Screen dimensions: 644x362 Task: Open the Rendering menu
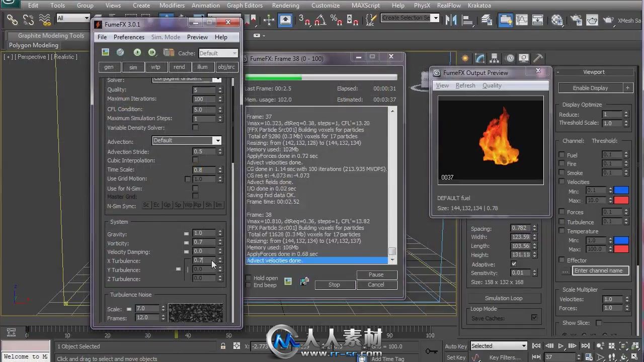point(285,6)
